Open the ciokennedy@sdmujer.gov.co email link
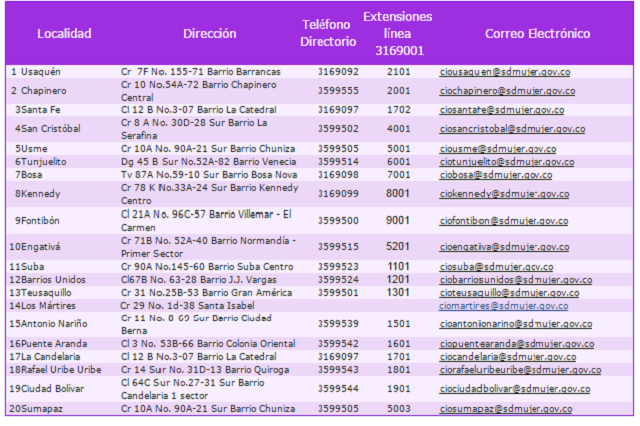This screenshot has height=426, width=640. [x=505, y=193]
